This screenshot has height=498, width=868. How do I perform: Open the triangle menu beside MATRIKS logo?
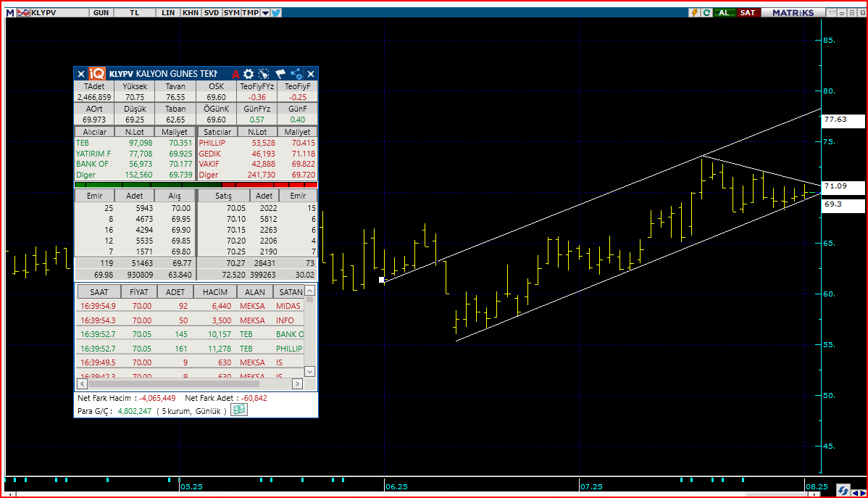point(831,13)
